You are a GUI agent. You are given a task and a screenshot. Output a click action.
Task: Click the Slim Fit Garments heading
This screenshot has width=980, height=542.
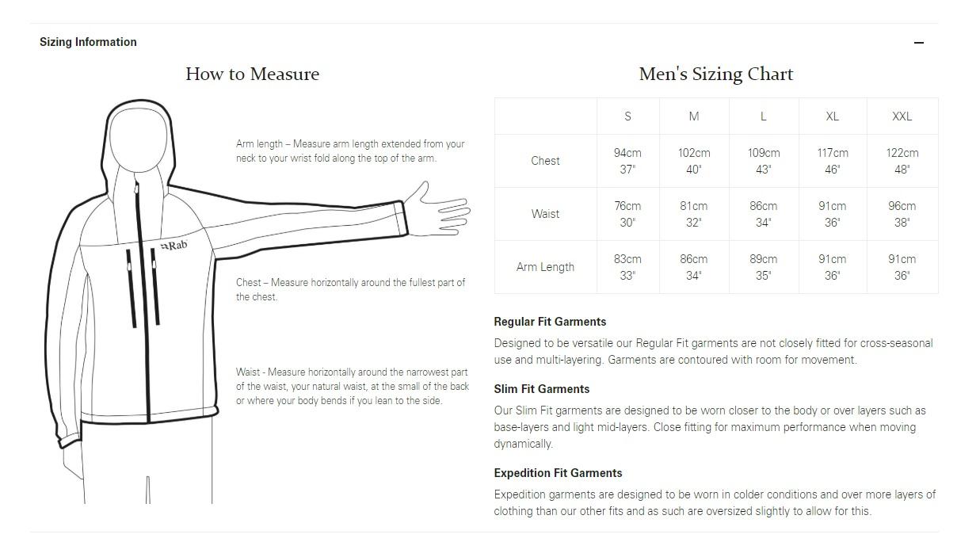point(541,389)
